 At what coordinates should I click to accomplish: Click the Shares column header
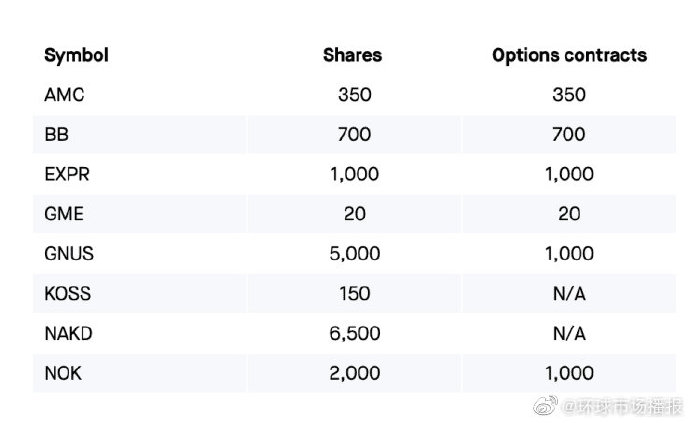point(354,55)
